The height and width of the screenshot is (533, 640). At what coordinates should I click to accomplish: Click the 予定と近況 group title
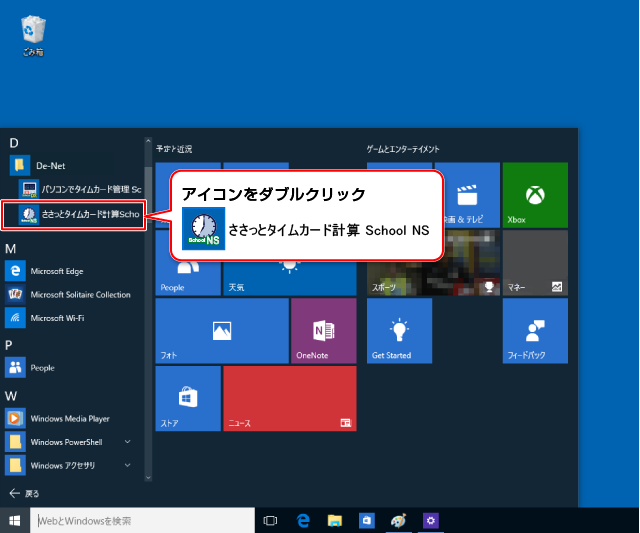174,149
